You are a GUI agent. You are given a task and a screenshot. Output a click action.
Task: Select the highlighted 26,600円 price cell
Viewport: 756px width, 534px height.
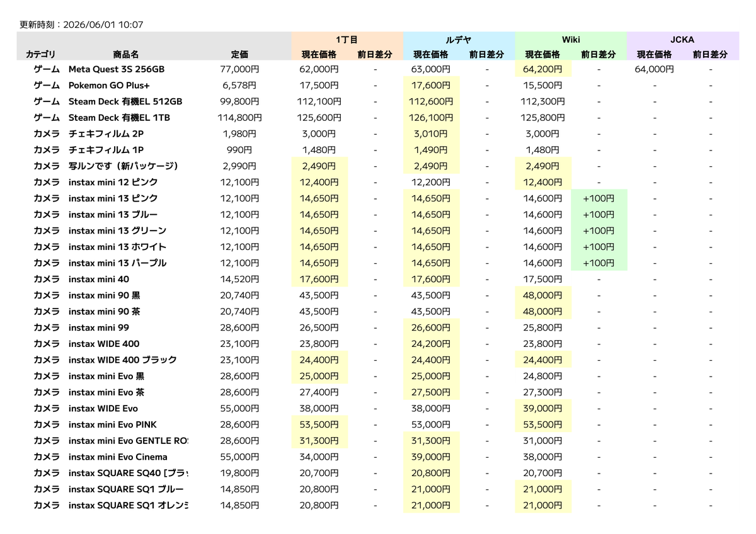click(431, 327)
